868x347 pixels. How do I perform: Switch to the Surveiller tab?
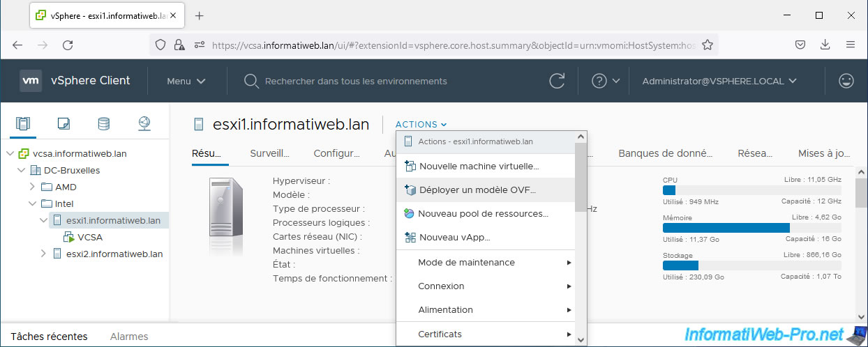(x=269, y=153)
